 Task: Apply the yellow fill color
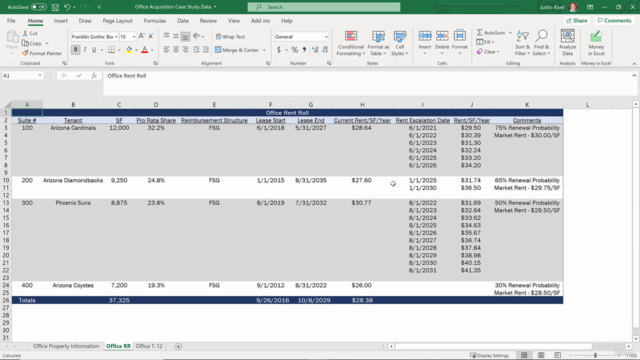click(129, 50)
